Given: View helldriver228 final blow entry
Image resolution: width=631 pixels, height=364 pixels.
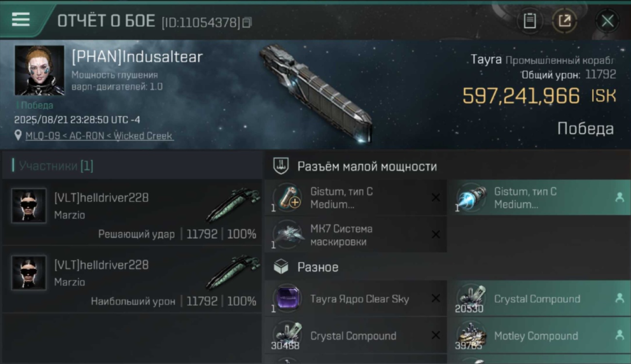Looking at the screenshot, I should coord(132,212).
